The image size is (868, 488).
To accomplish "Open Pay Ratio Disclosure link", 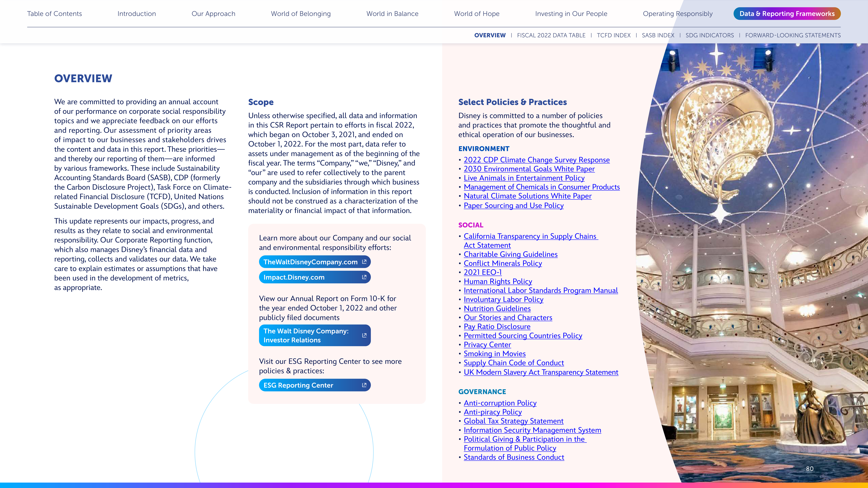I will 497,327.
